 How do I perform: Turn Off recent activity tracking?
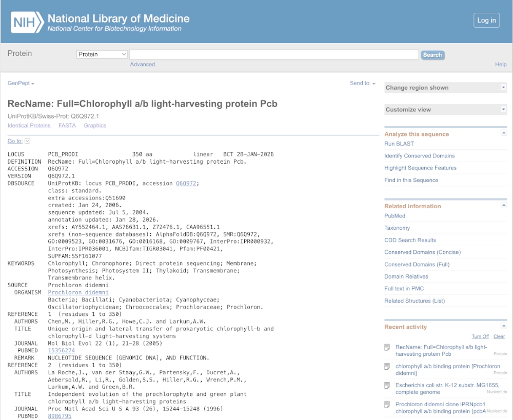pyautogui.click(x=480, y=336)
